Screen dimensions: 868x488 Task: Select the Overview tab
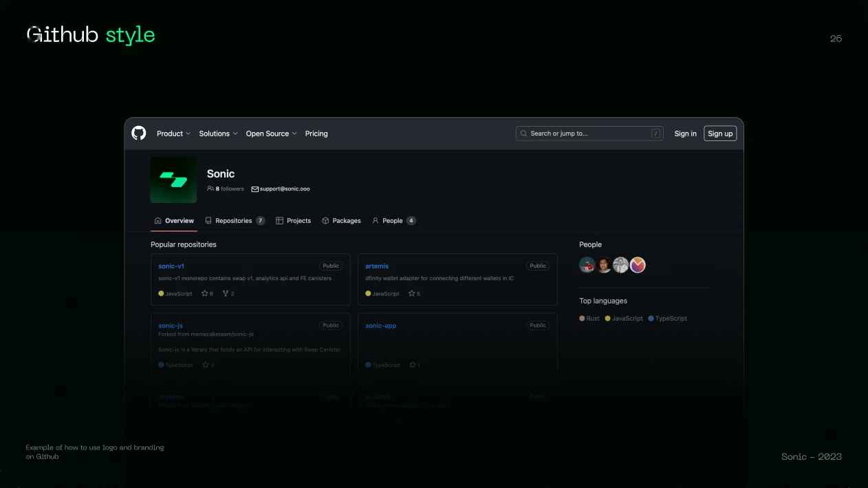tap(174, 221)
